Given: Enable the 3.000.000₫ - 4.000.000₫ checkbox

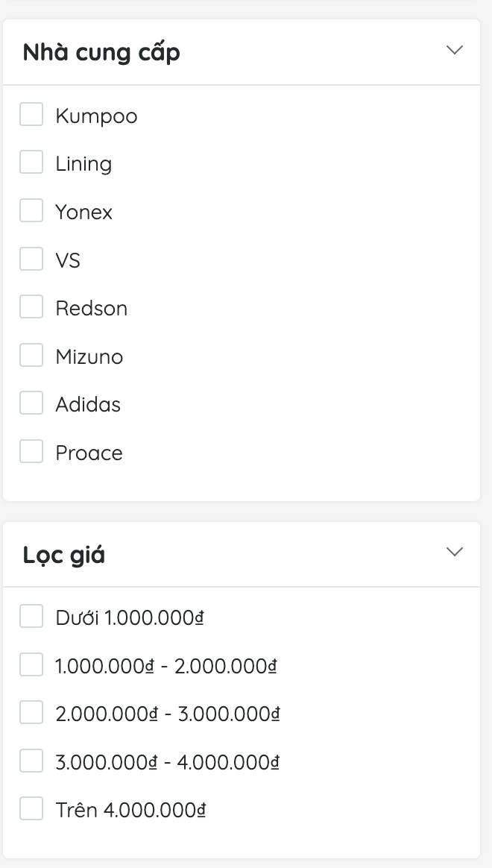Looking at the screenshot, I should coord(31,761).
